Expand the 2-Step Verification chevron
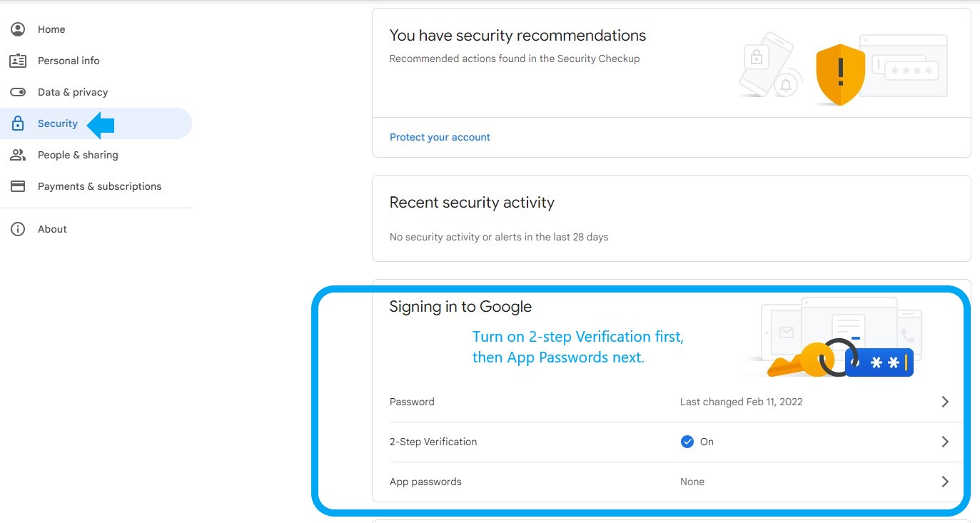This screenshot has width=980, height=523. tap(945, 442)
